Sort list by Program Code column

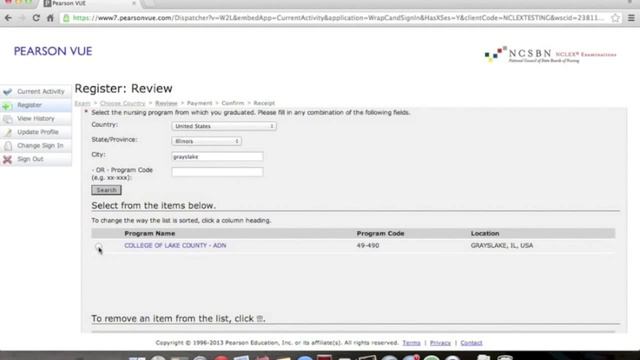coord(380,233)
